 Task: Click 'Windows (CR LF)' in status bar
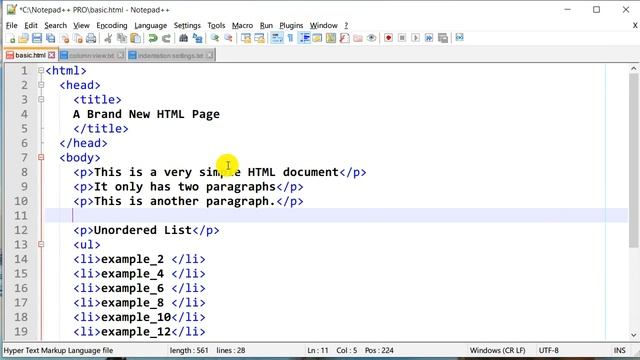click(498, 350)
